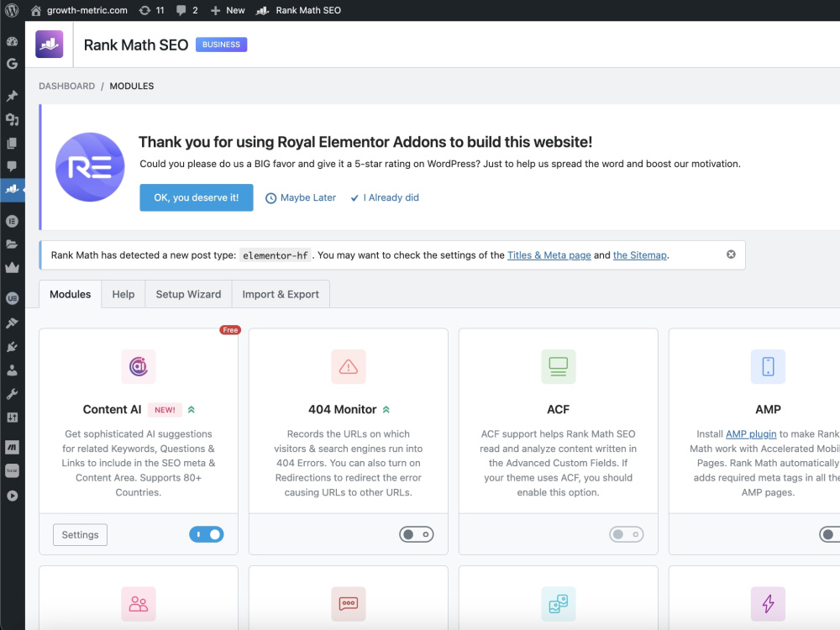Click the 'I Already did' link

click(385, 197)
